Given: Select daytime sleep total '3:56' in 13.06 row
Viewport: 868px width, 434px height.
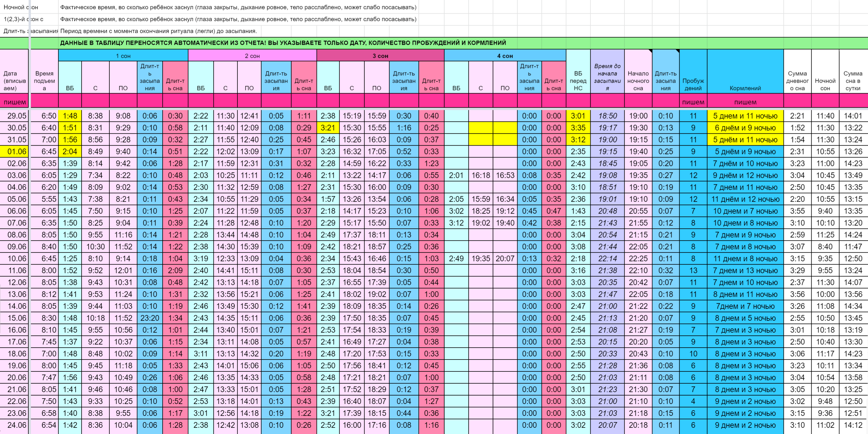Looking at the screenshot, I should (x=797, y=294).
